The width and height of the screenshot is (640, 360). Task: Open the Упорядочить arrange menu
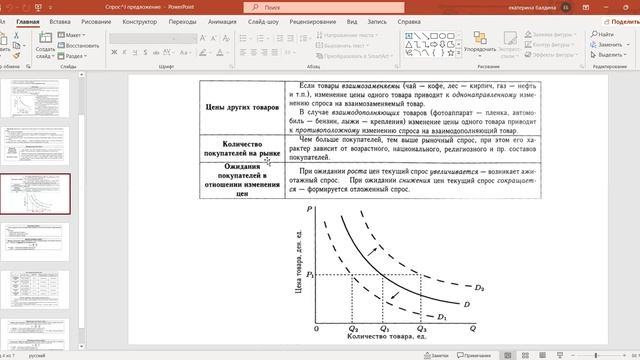tap(480, 44)
